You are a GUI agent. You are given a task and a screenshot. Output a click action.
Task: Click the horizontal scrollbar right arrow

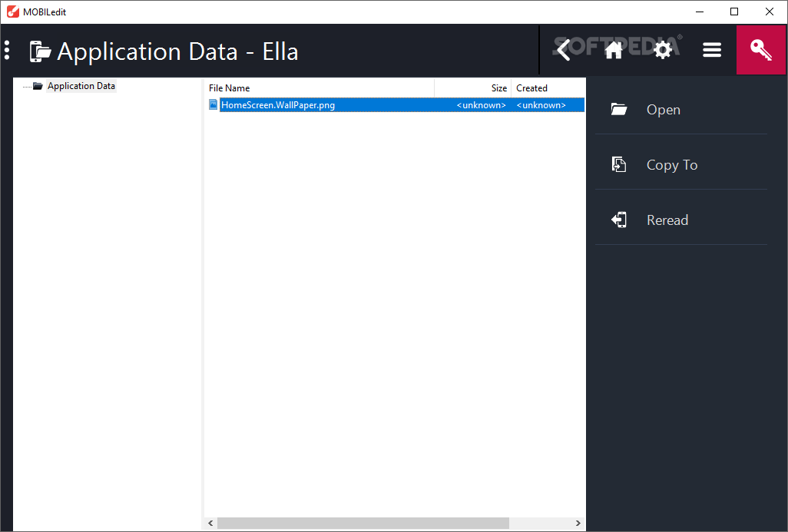578,523
